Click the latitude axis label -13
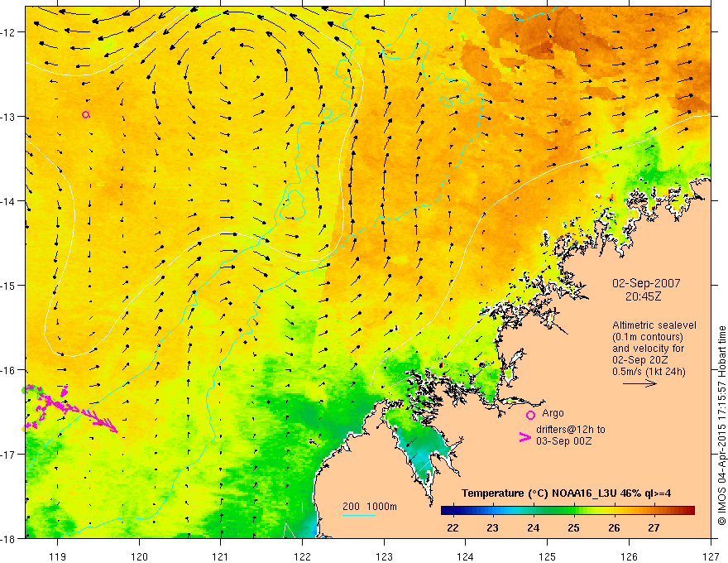The width and height of the screenshot is (728, 563). [x=9, y=117]
